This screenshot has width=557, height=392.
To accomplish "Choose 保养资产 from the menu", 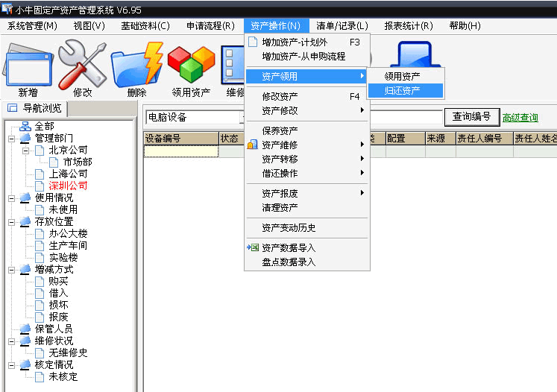I will click(x=307, y=130).
